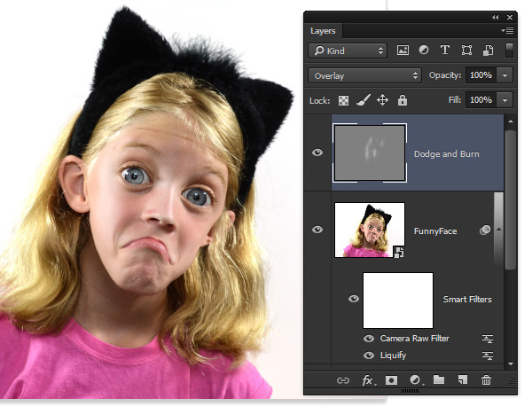Click the Smart Filters label
The image size is (532, 406).
coord(467,300)
